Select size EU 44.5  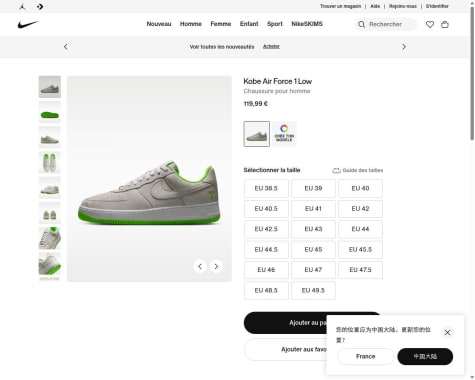(266, 249)
